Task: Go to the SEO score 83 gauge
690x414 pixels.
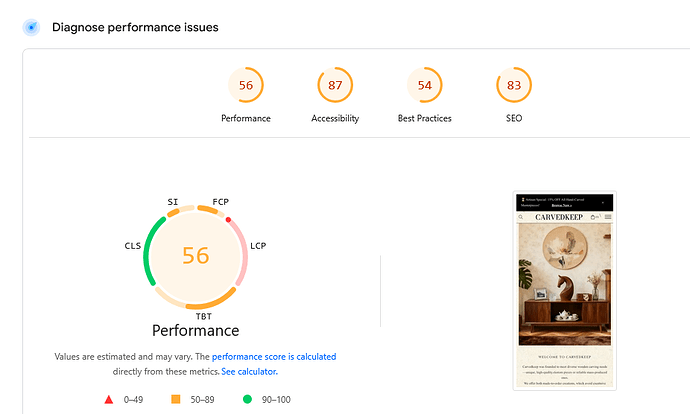Action: click(514, 86)
